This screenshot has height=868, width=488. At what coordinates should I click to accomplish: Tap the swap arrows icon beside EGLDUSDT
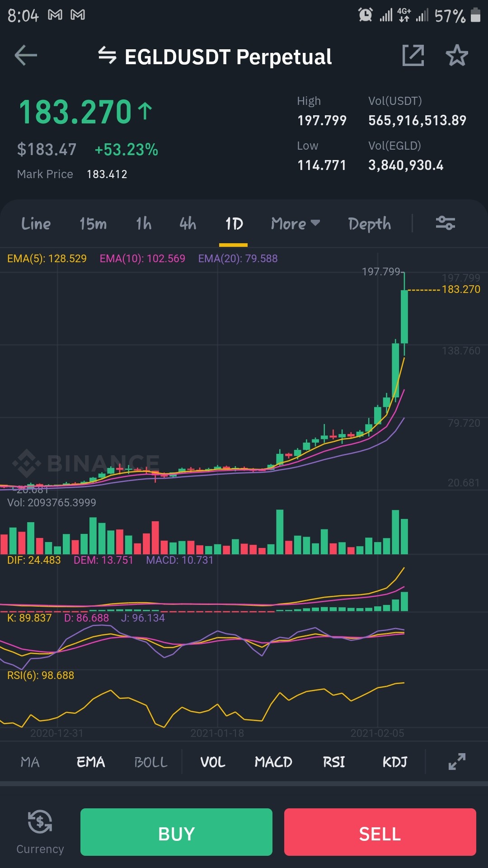click(x=107, y=56)
